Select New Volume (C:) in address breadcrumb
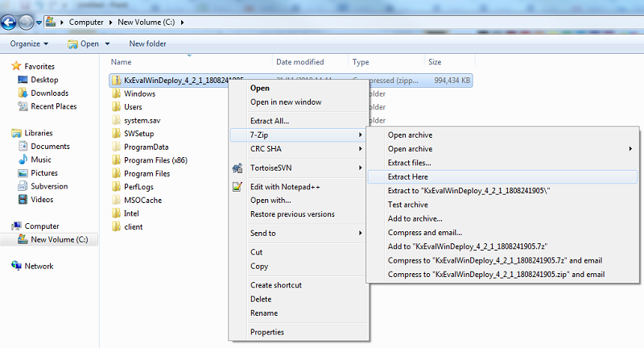 tap(147, 23)
